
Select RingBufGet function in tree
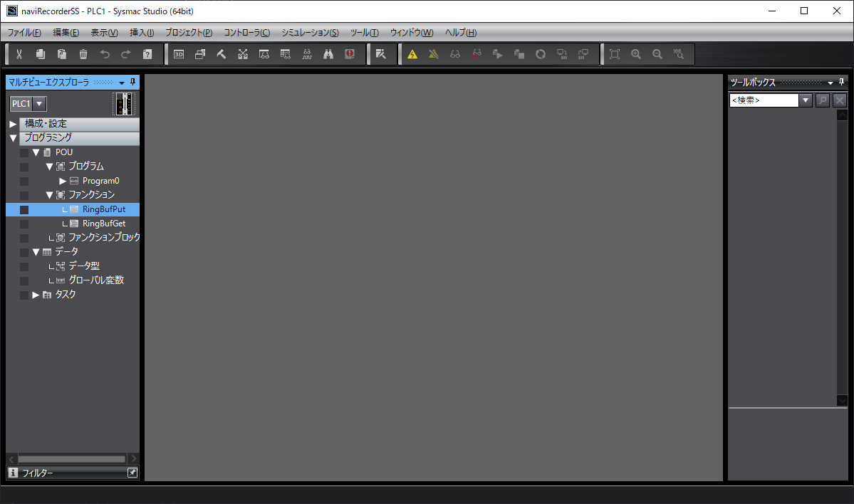104,224
